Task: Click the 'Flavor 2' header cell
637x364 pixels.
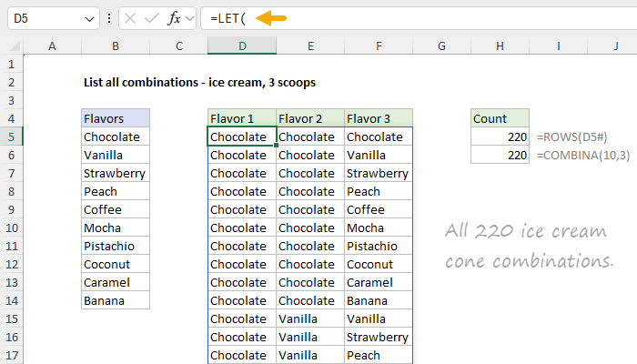Action: (310, 118)
